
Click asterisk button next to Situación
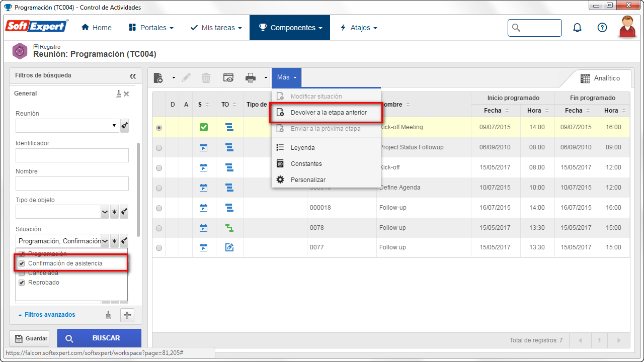114,241
